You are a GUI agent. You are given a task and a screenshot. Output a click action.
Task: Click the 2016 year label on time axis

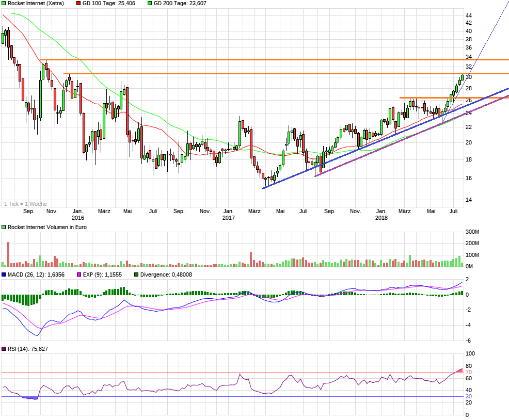click(x=77, y=218)
